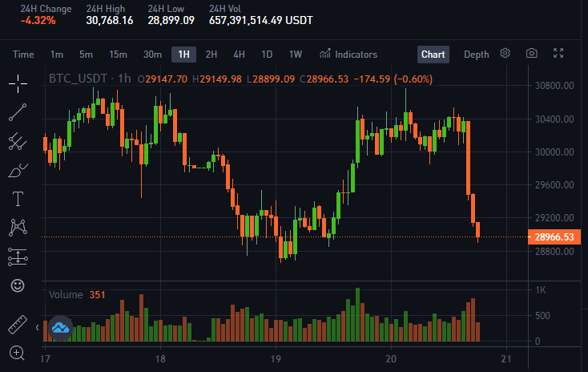Select the ruler measure tool

[x=18, y=325]
